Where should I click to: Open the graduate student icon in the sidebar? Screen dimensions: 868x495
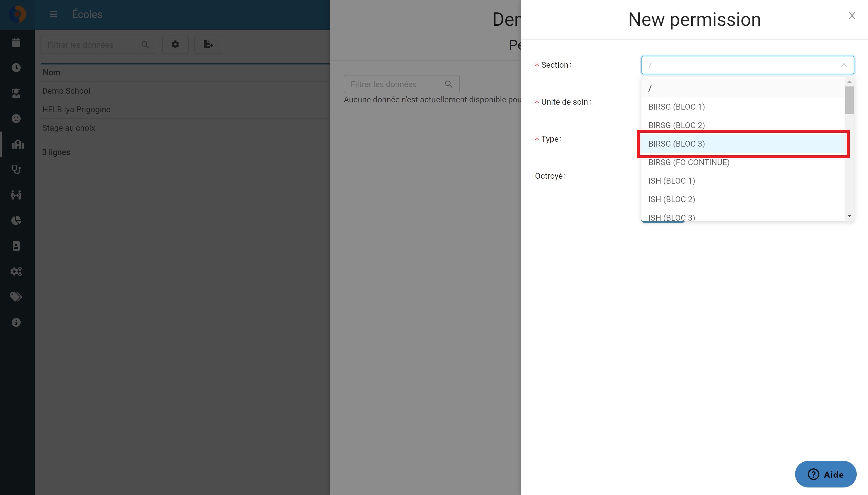(16, 93)
